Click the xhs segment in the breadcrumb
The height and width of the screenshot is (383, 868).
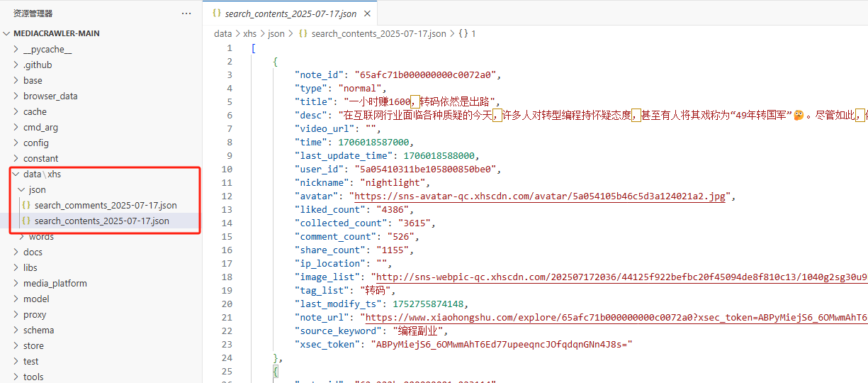(249, 33)
